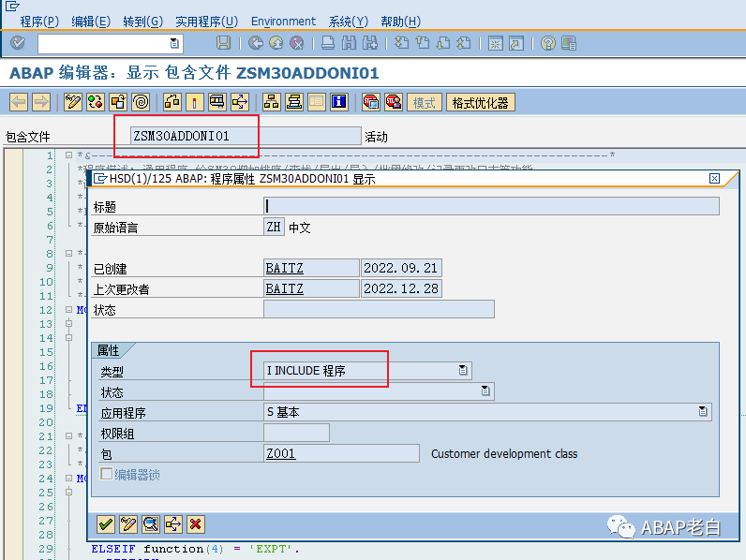Click the yellow Exit arrow icon
The image size is (746, 560).
[276, 43]
